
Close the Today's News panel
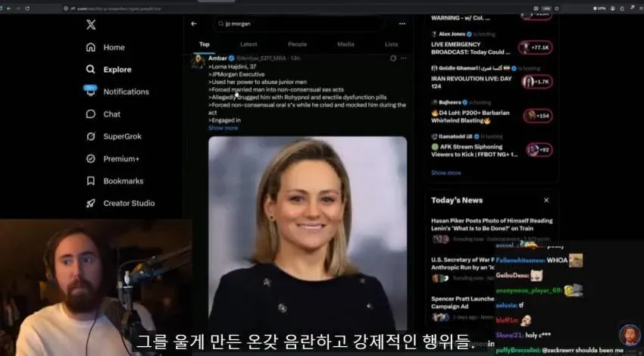(546, 201)
